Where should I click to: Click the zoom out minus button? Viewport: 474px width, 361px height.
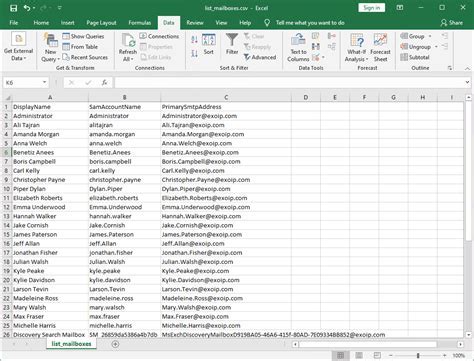pyautogui.click(x=391, y=356)
